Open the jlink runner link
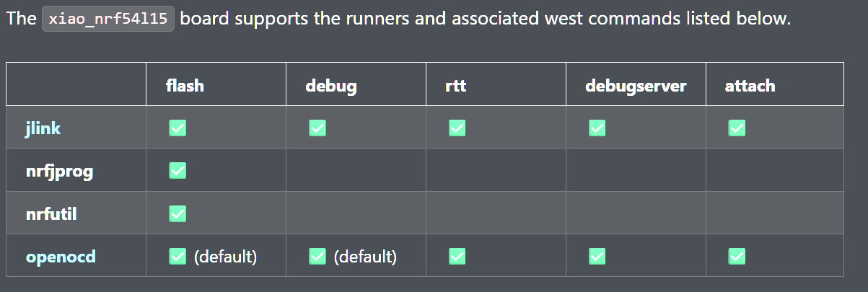The height and width of the screenshot is (292, 868). coord(43,128)
